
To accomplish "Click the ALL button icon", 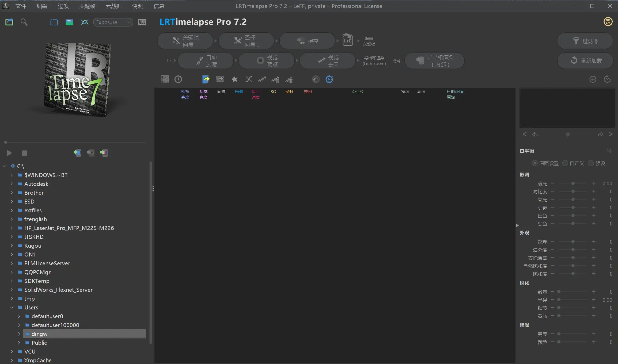I will 142,22.
